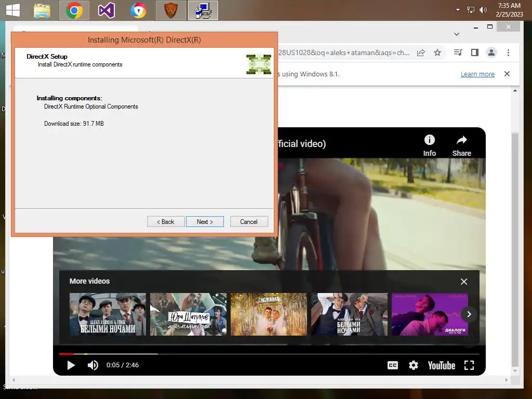532x399 pixels.
Task: Show the next suggested videos with the arrow
Action: pos(469,314)
